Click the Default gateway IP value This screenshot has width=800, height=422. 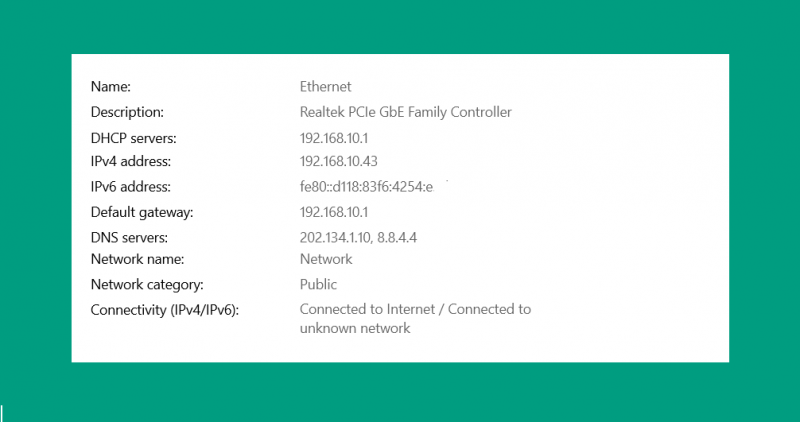[334, 212]
